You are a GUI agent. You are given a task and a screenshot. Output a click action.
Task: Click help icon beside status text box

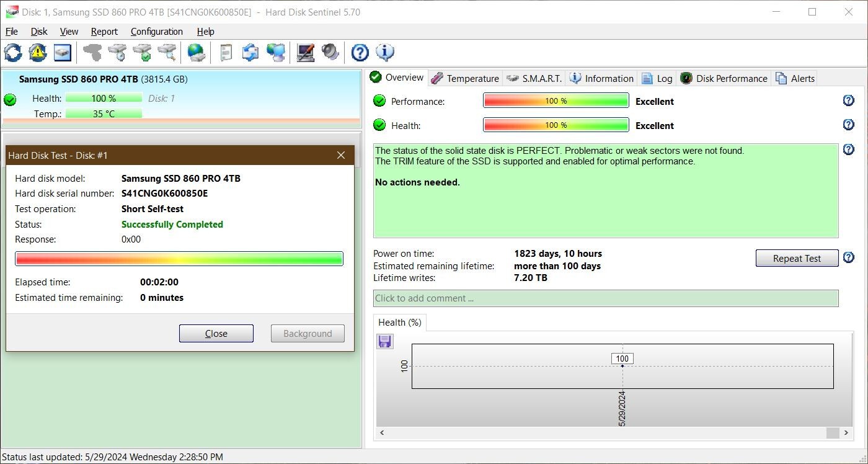[x=849, y=149]
